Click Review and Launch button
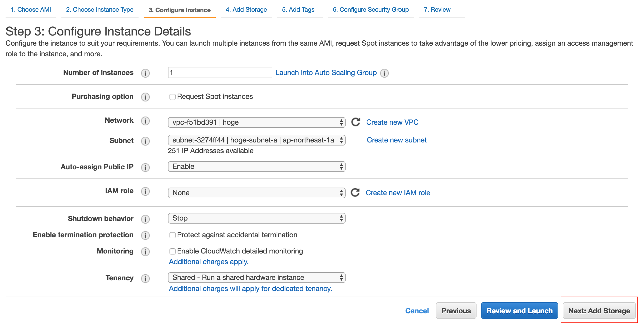The image size is (644, 327). pyautogui.click(x=519, y=311)
